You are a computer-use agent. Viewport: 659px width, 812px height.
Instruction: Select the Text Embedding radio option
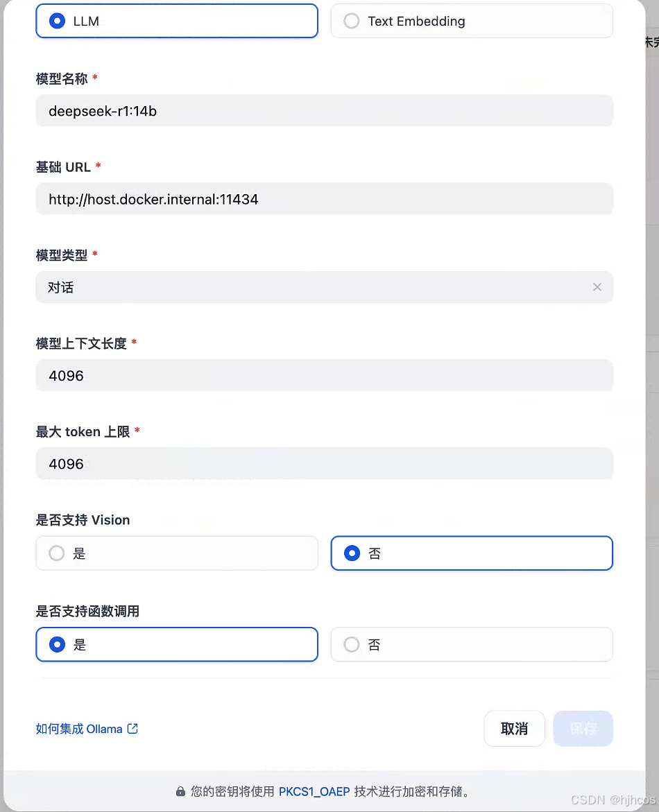click(x=472, y=21)
